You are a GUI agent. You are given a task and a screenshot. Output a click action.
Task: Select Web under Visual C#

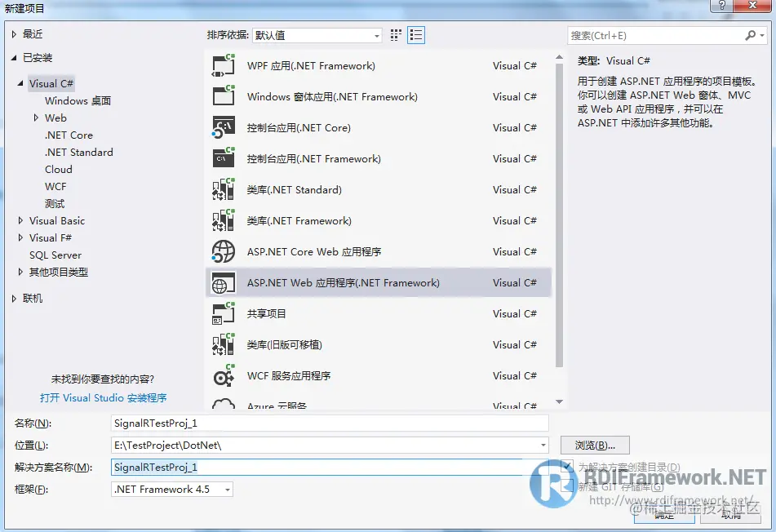tap(55, 117)
